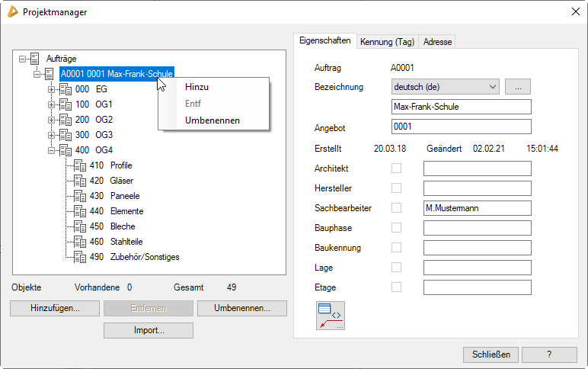Screen dimensions: 588x369
Task: Click the Schließen button
Action: [x=491, y=355]
